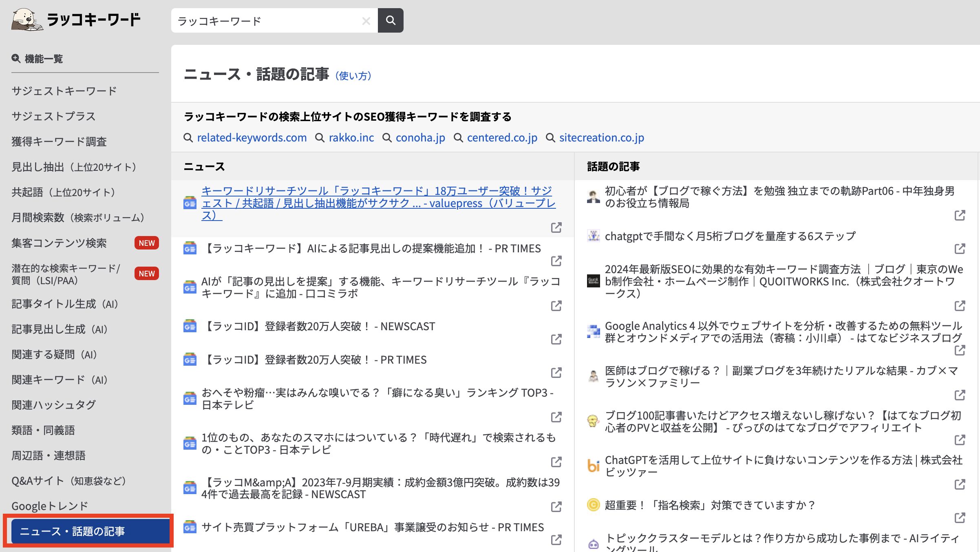Open external link icon for ブログで稼ぐ方法 Part06 article
The width and height of the screenshot is (980, 552).
tap(960, 215)
